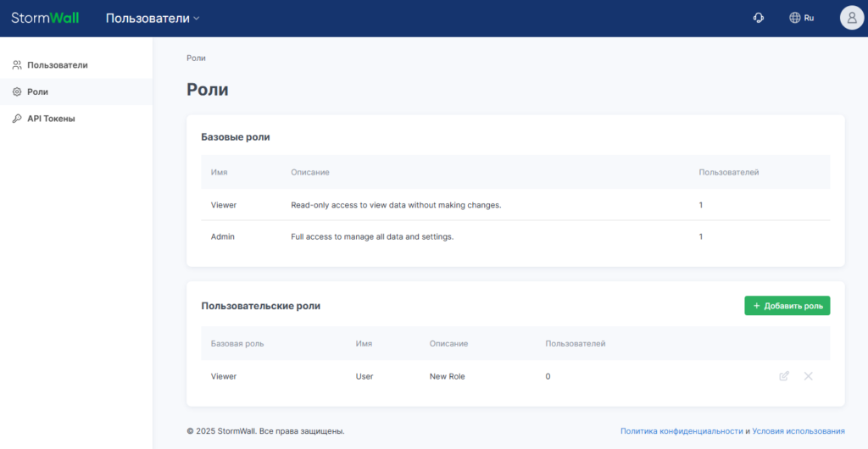Click the globe language icon
This screenshot has height=449, width=868.
point(795,18)
